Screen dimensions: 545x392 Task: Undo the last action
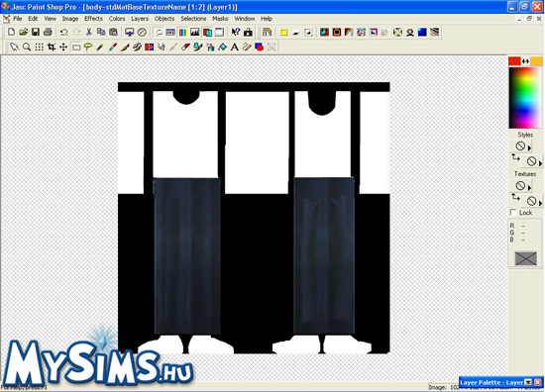pyautogui.click(x=64, y=33)
